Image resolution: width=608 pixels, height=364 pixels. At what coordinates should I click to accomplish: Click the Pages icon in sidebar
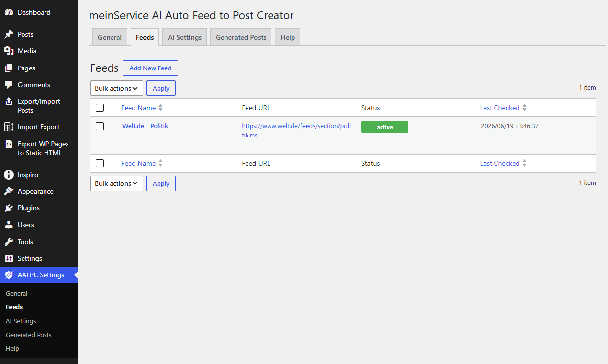pos(9,68)
